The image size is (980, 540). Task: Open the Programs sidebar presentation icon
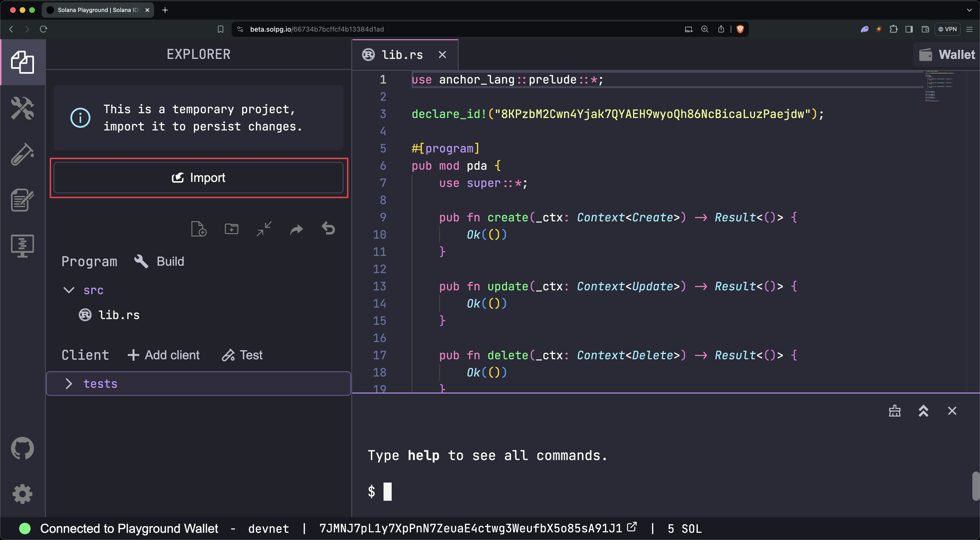click(x=22, y=245)
